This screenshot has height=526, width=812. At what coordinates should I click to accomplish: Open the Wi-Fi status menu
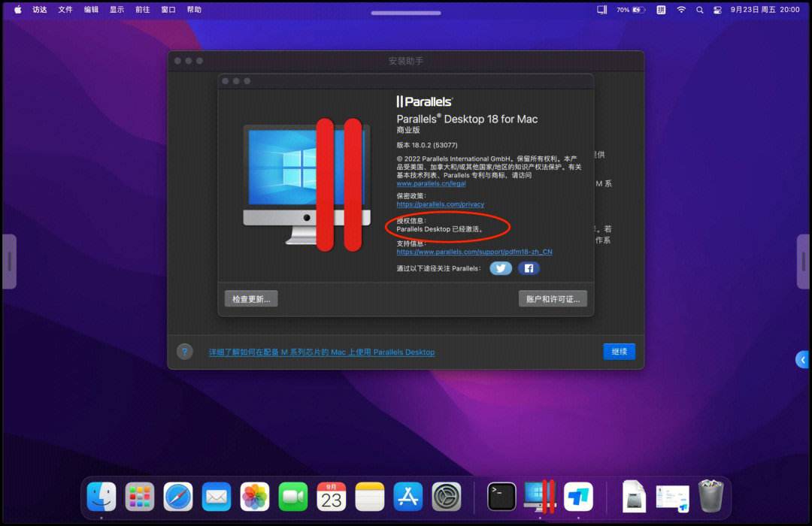pos(681,10)
